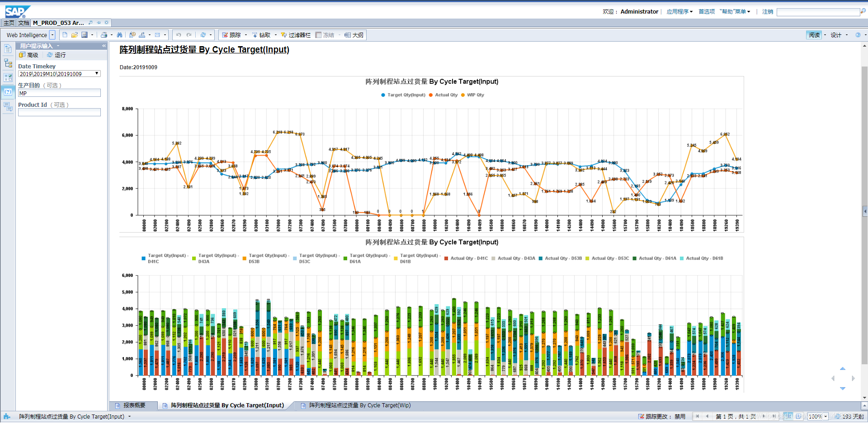Close the M_PROD_053 document tab

point(107,23)
